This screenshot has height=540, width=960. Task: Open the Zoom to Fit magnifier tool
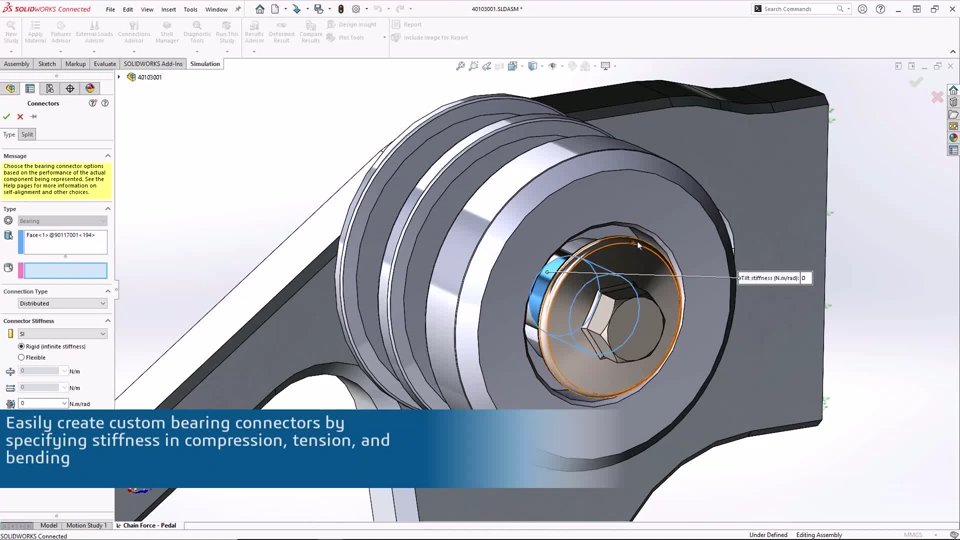(460, 66)
